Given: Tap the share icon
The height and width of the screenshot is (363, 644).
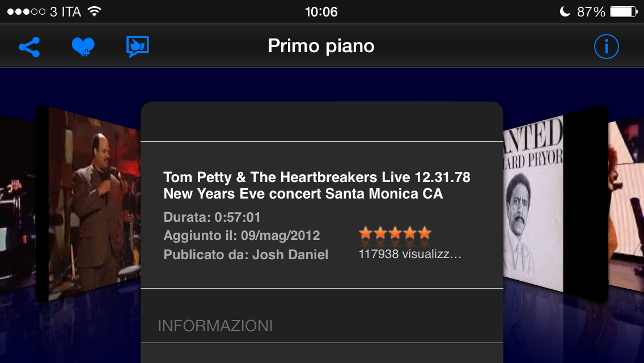Looking at the screenshot, I should click(x=29, y=47).
